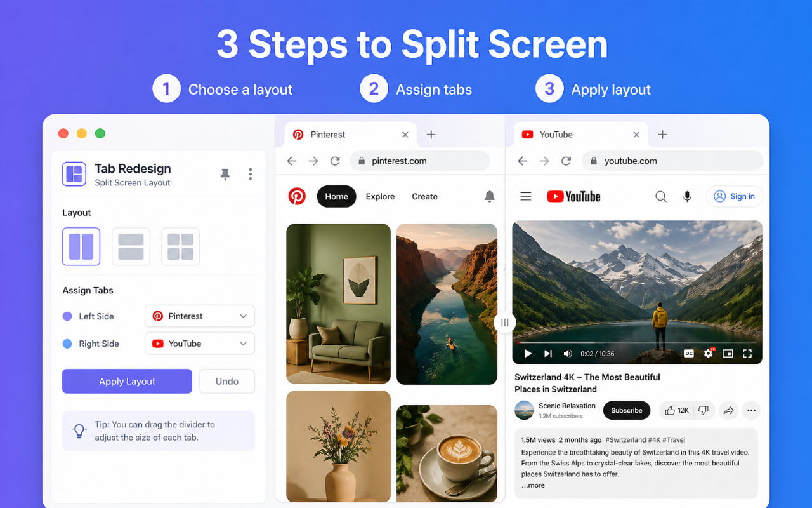Click the Pinterest logo in the page header
Viewport: 812px width, 508px height.
pos(297,196)
